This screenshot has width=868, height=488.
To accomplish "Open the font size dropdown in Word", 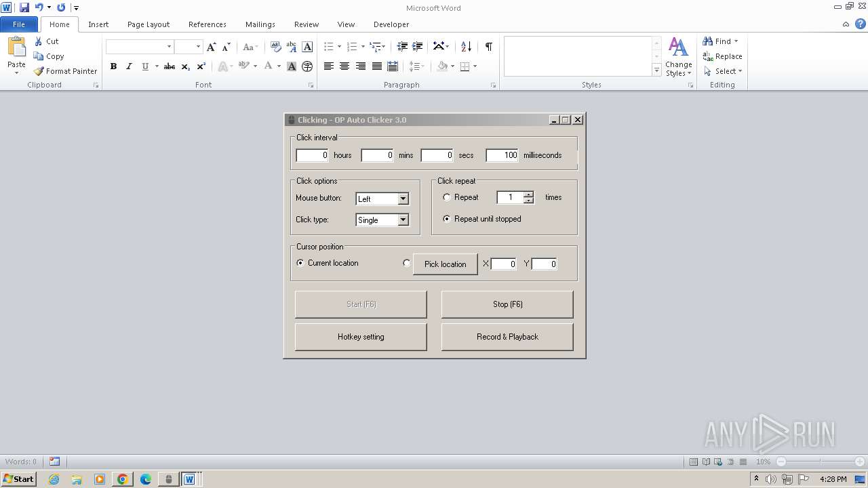I will click(x=198, y=47).
